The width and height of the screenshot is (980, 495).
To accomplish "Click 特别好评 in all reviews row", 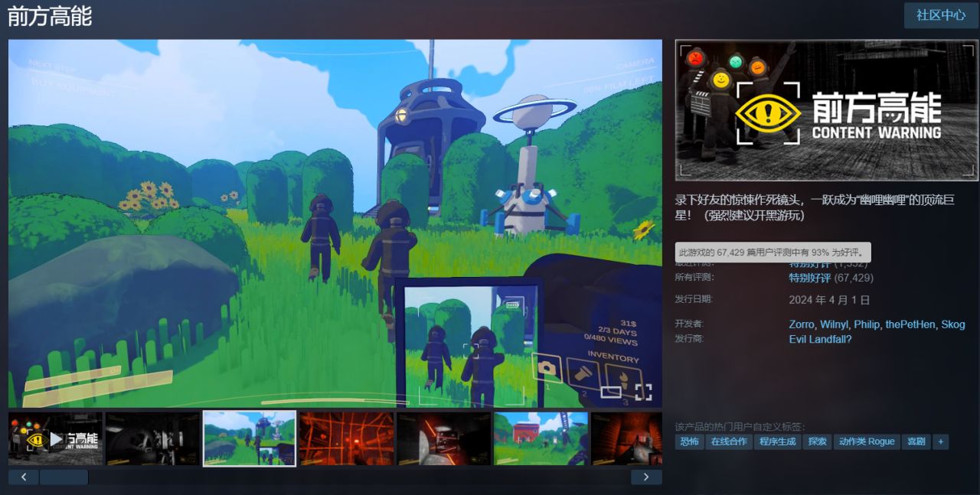I will point(810,278).
